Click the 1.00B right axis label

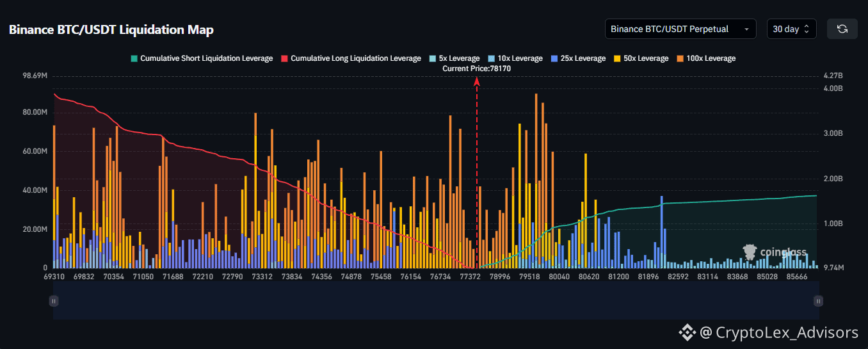[x=833, y=223]
